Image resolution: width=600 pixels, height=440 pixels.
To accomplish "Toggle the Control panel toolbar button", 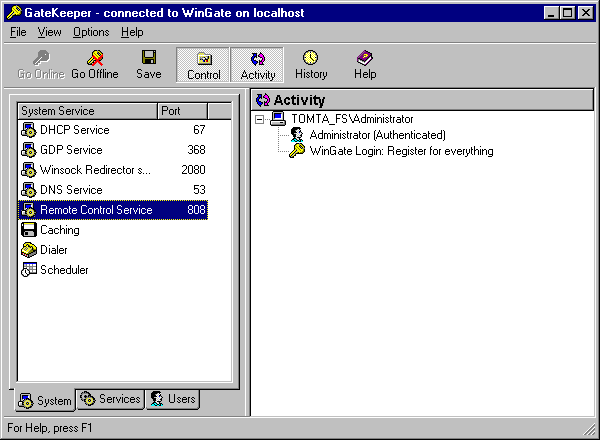I will tap(203, 65).
